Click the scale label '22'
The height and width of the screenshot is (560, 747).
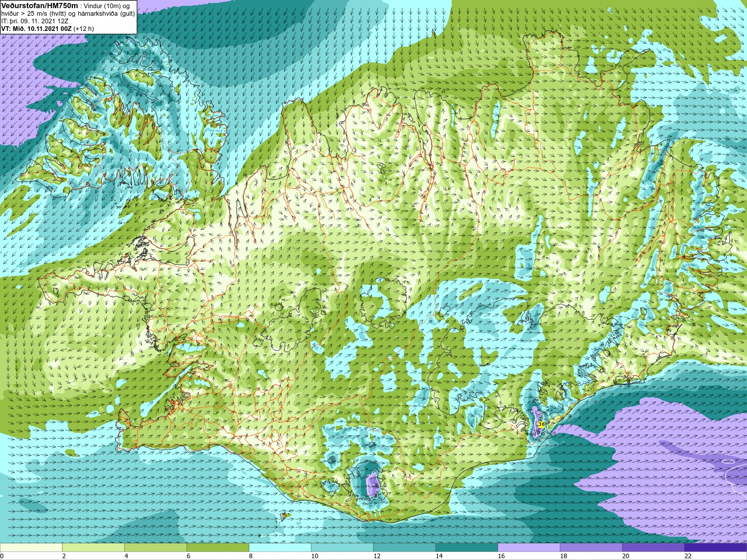coord(689,556)
